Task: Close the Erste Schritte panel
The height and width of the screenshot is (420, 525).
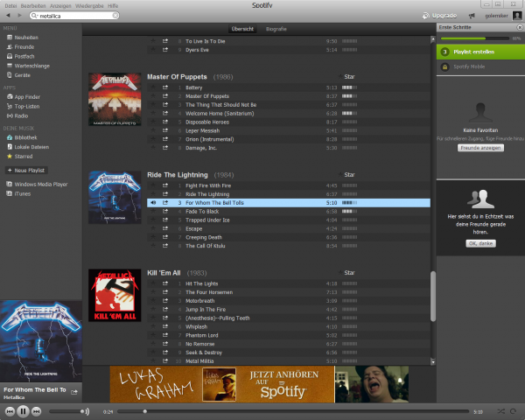Action: click(520, 27)
